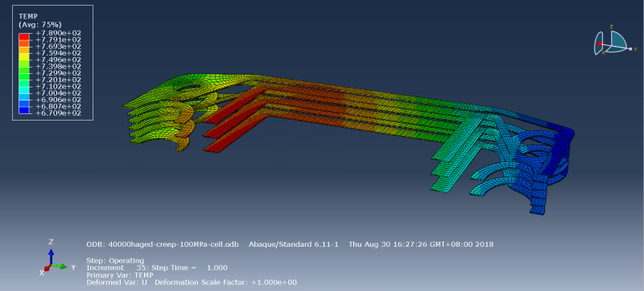This screenshot has width=644, height=291.
Task: Click the legend value +7.594e+02
Action: coord(58,53)
